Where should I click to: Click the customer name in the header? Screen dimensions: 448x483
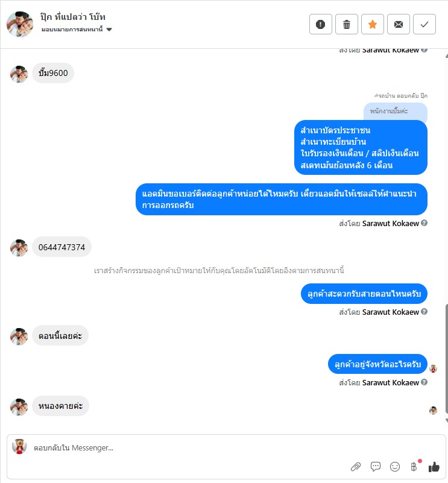73,17
